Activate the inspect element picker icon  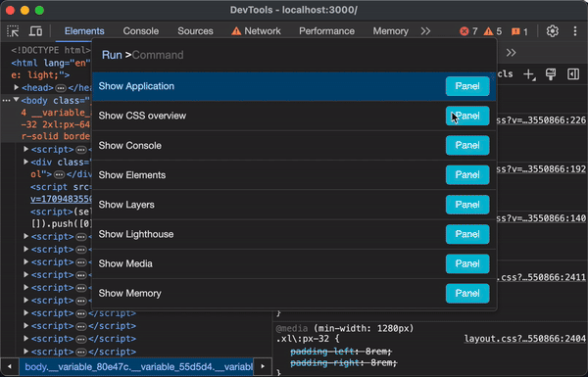pyautogui.click(x=13, y=31)
